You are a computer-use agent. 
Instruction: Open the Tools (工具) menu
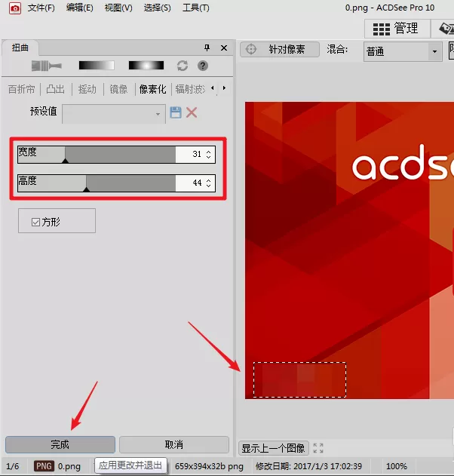pos(196,8)
